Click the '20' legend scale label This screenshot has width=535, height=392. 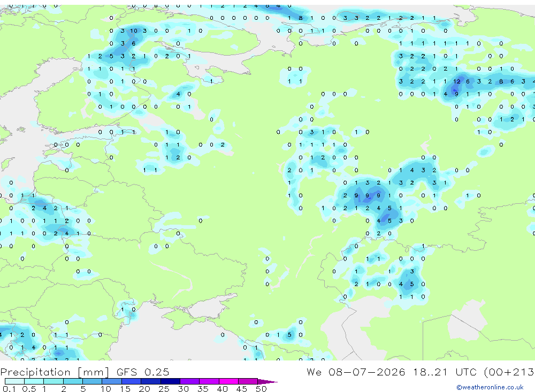point(144,389)
